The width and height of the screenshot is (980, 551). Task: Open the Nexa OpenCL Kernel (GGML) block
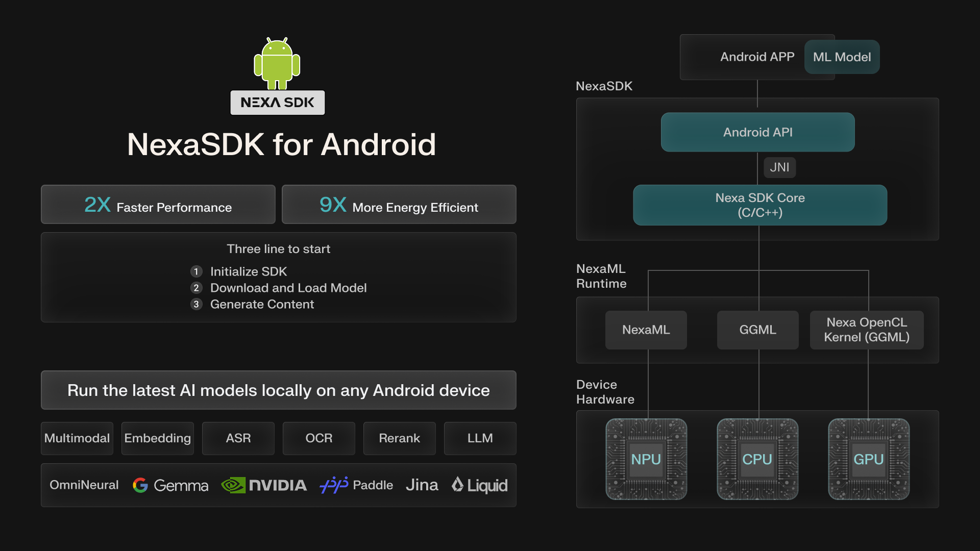[x=866, y=330]
